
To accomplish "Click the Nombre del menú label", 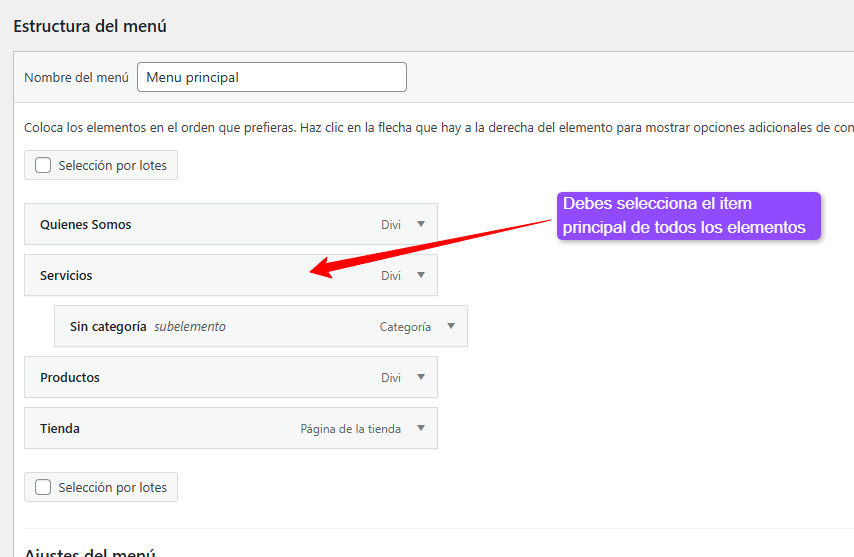I will (x=76, y=77).
